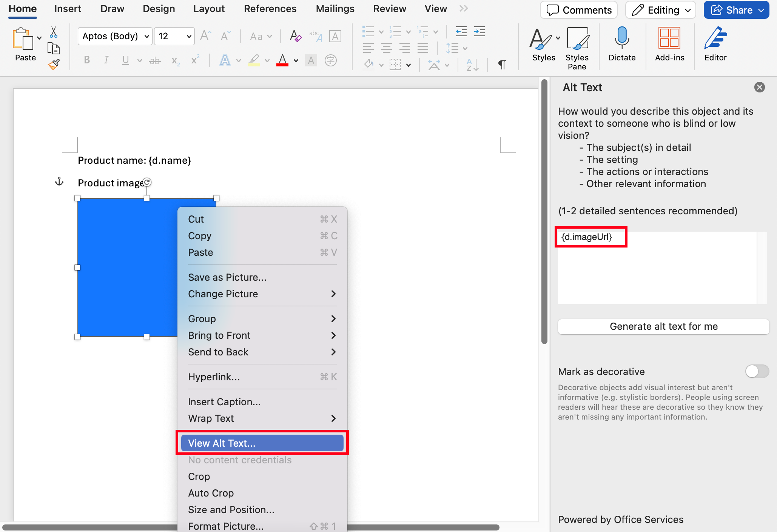Click Generate alt text for me button
This screenshot has height=532, width=777.
[x=663, y=326]
